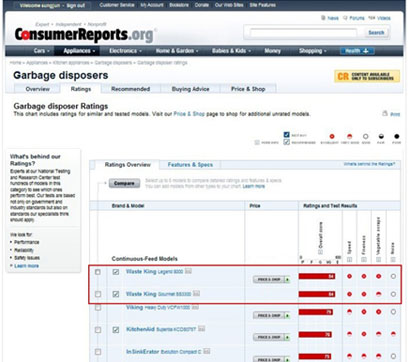
Task: Check compare box for Viking Heavy Duty
Action: tap(98, 308)
